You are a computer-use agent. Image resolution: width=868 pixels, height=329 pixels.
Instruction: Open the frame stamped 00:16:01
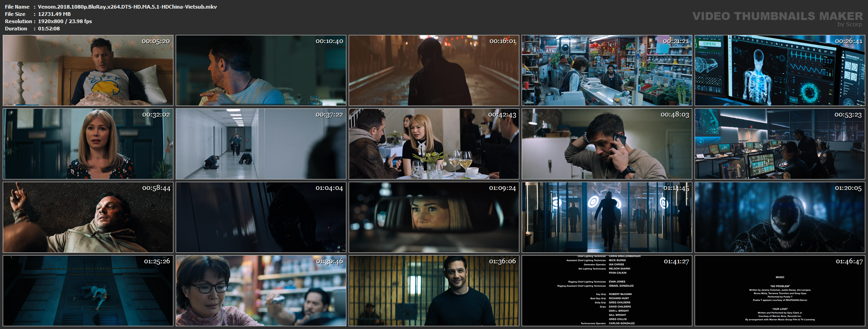pyautogui.click(x=434, y=71)
